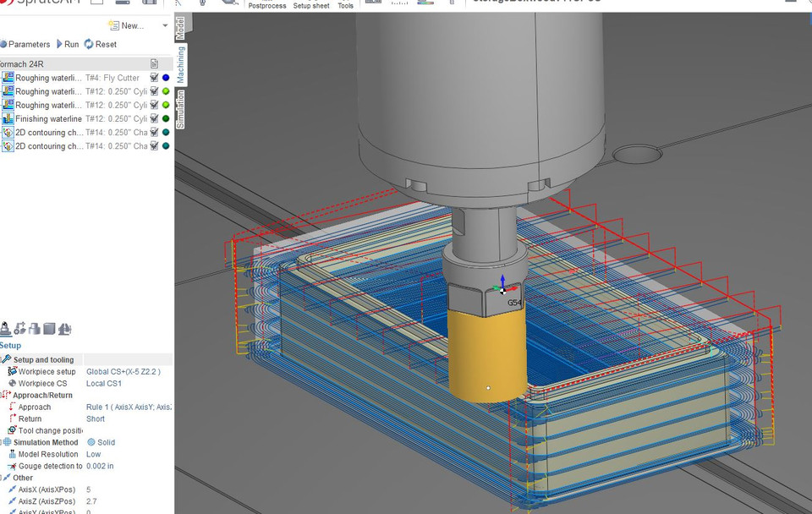This screenshot has width=812, height=514.
Task: Click the Gouge detection tolerance value
Action: [100, 466]
